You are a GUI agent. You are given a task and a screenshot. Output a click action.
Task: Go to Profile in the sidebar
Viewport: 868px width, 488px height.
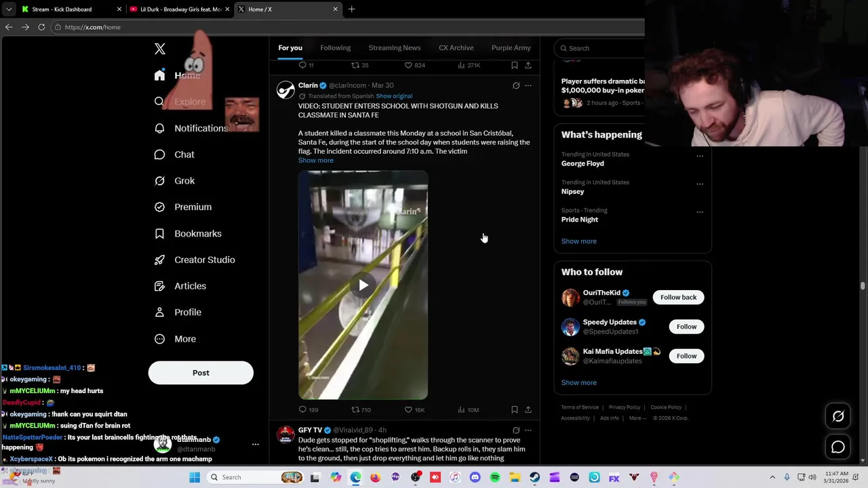click(x=178, y=312)
